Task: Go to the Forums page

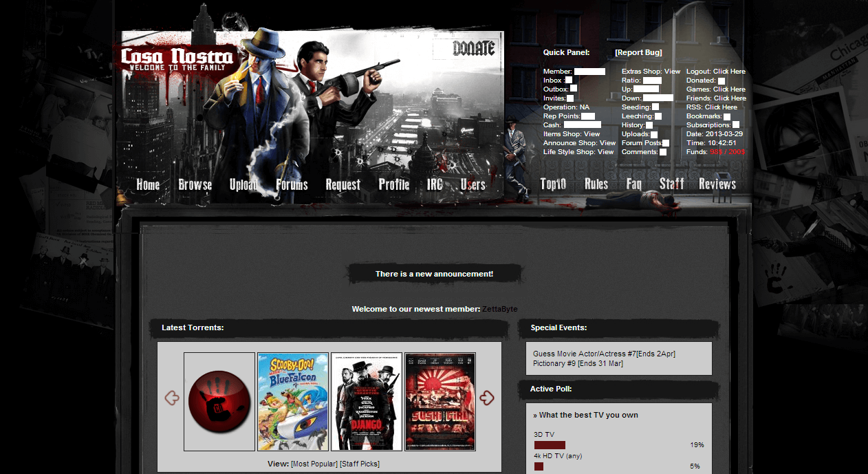Action: coord(292,184)
